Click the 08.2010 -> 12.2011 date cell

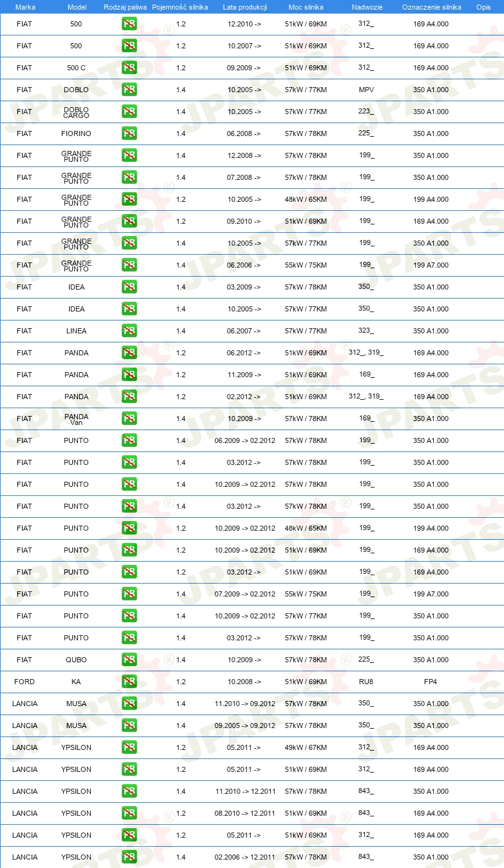tap(245, 813)
